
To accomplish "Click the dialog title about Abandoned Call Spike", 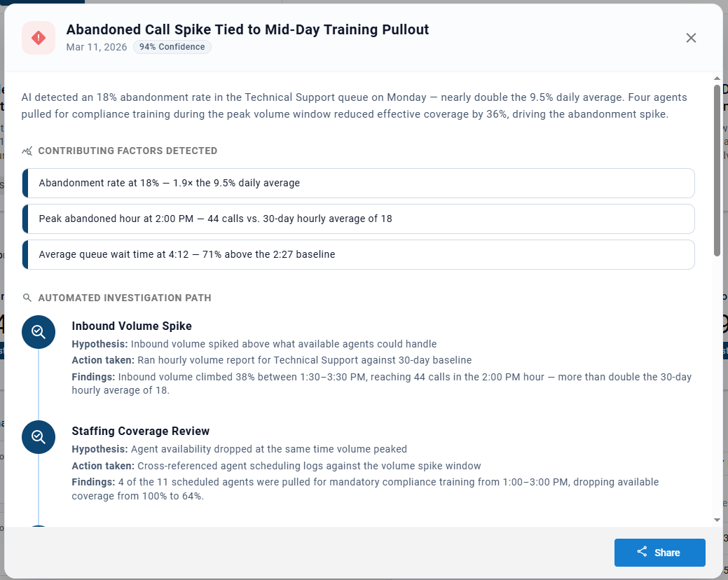I will pos(247,29).
